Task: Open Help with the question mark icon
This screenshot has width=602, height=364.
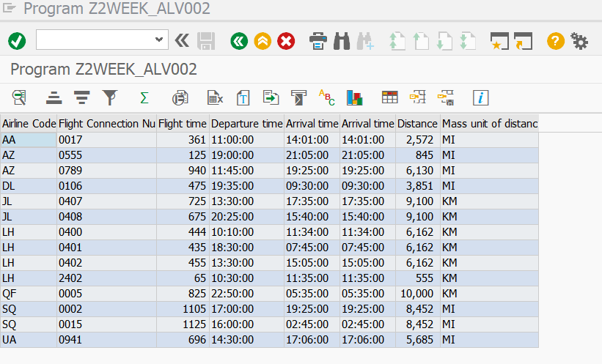Action: (556, 41)
